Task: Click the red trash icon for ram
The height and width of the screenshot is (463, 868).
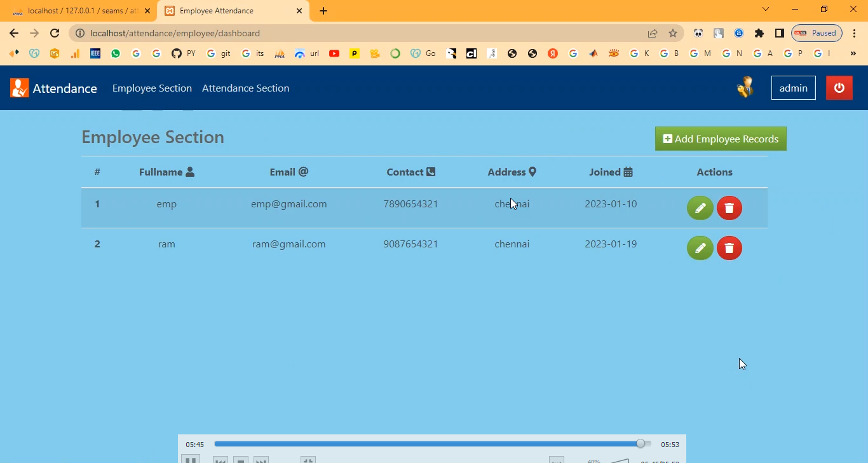Action: [729, 248]
